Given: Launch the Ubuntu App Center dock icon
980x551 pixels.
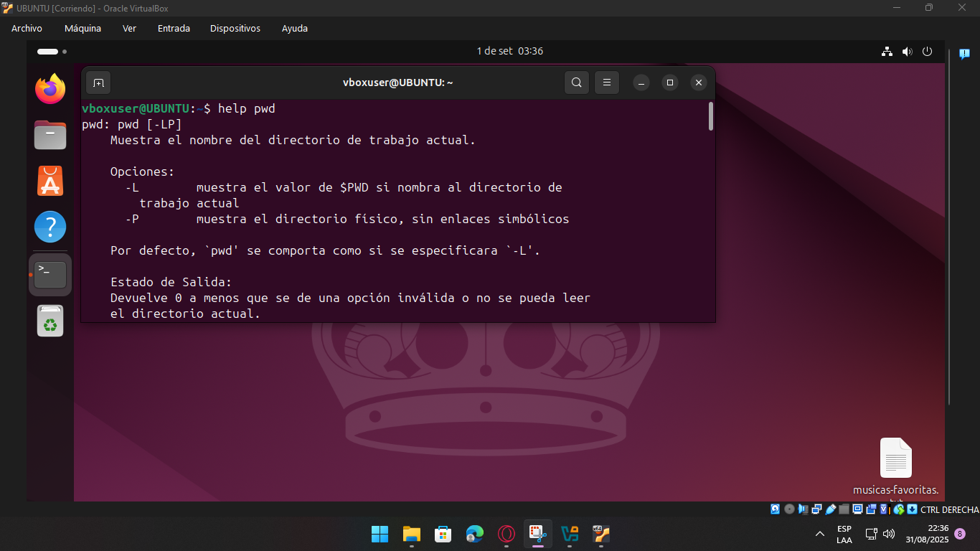Looking at the screenshot, I should coord(50,181).
